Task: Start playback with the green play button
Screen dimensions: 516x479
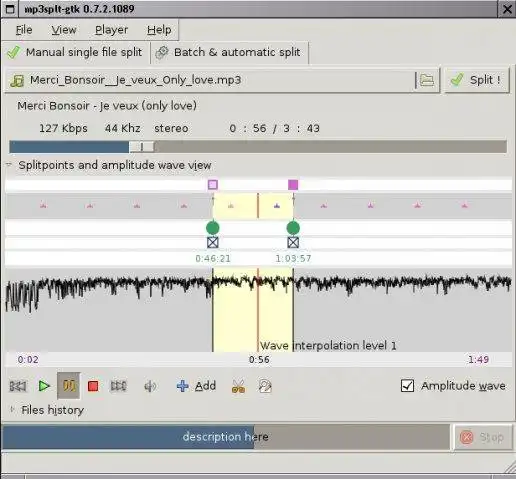Action: pos(44,386)
